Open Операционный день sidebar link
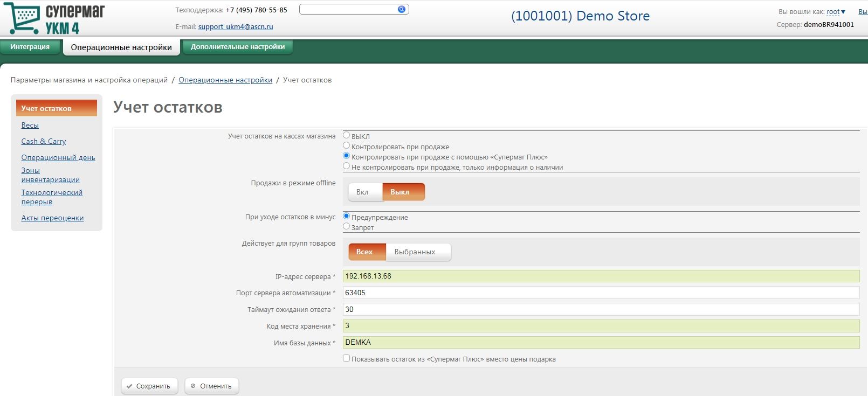The width and height of the screenshot is (868, 396). (58, 157)
